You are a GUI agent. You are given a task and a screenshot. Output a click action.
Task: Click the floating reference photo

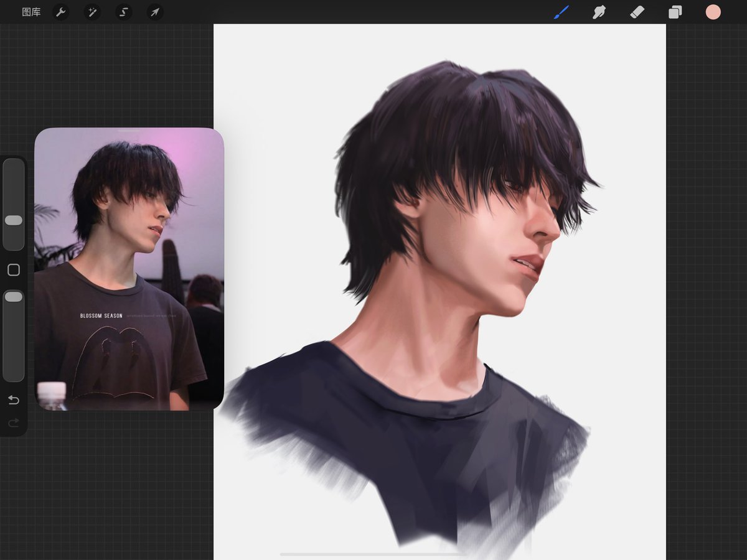(129, 269)
